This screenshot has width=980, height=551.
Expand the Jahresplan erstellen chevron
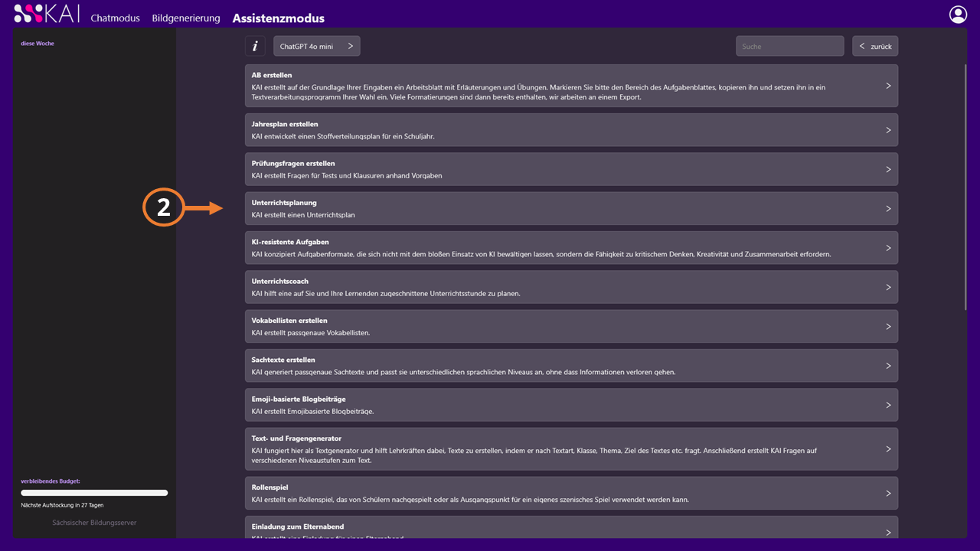888,130
